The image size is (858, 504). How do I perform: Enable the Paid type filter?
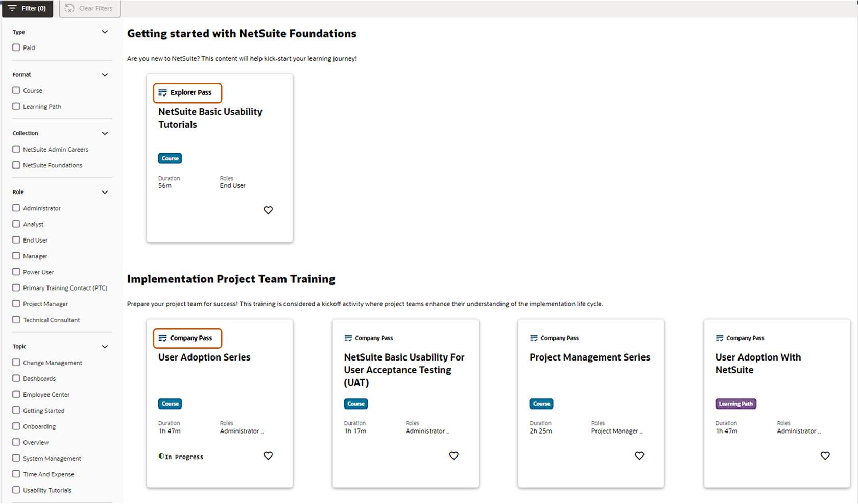16,47
